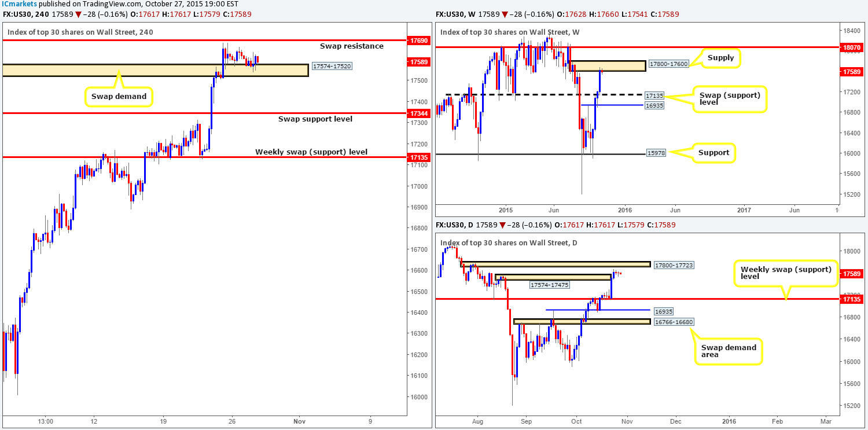This screenshot has height=430, width=868.
Task: Click the 18400 value on weekly price axis
Action: pyautogui.click(x=852, y=30)
